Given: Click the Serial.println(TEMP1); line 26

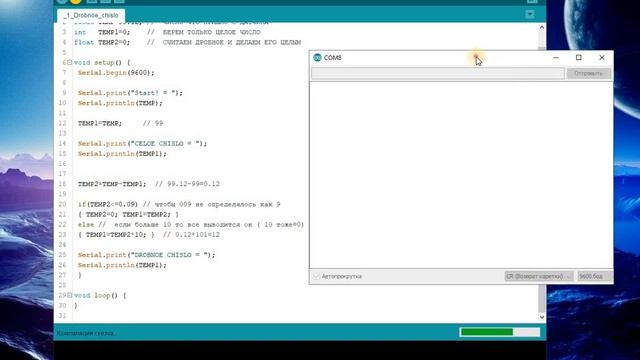Looking at the screenshot, I should (122, 265).
